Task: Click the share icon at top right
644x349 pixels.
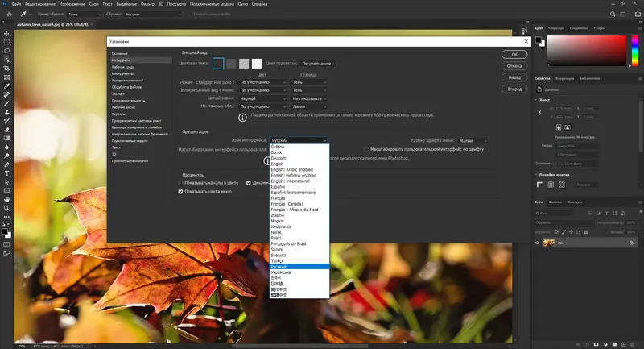Action: click(x=638, y=14)
